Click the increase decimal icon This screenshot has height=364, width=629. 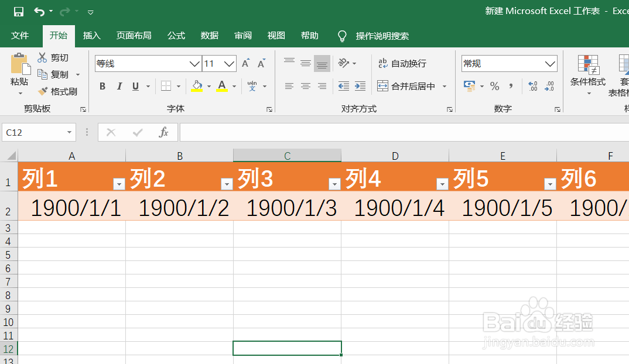point(532,85)
